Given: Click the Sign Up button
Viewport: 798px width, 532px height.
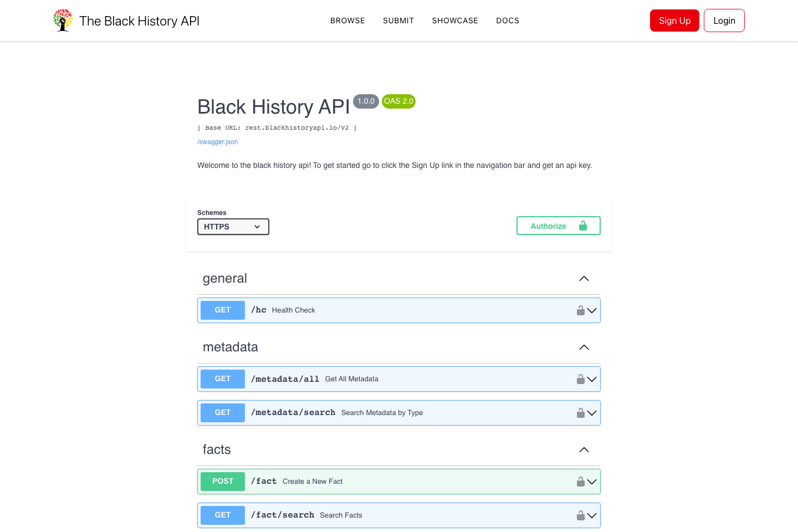Looking at the screenshot, I should [674, 21].
